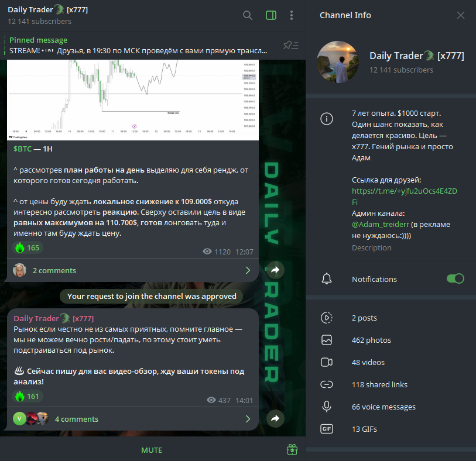React with fire emoji showing 165
The image size is (476, 461).
[x=28, y=248]
